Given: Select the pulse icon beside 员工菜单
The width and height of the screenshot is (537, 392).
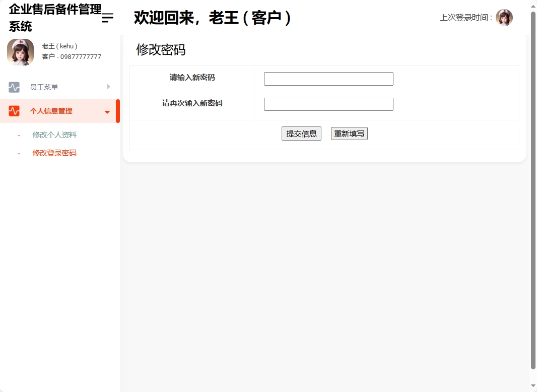Looking at the screenshot, I should point(14,87).
